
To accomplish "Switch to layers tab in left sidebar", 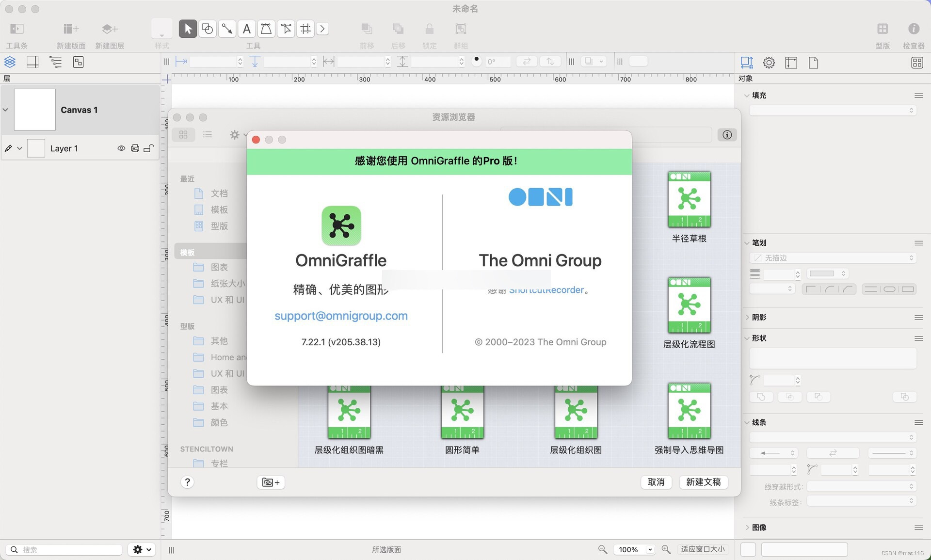I will pos(10,62).
